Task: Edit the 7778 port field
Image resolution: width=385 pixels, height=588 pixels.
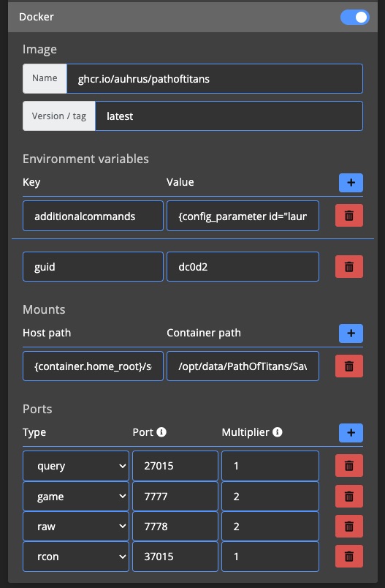Action: click(x=175, y=526)
